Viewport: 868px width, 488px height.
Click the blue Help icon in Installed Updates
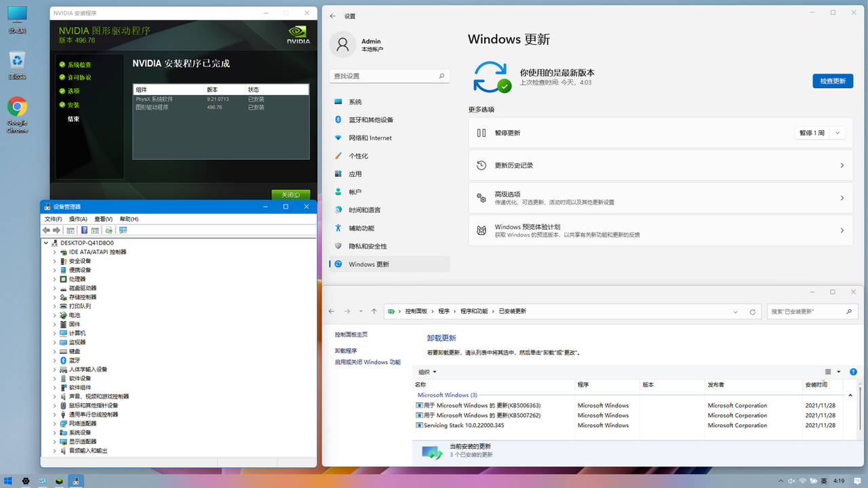coord(853,371)
